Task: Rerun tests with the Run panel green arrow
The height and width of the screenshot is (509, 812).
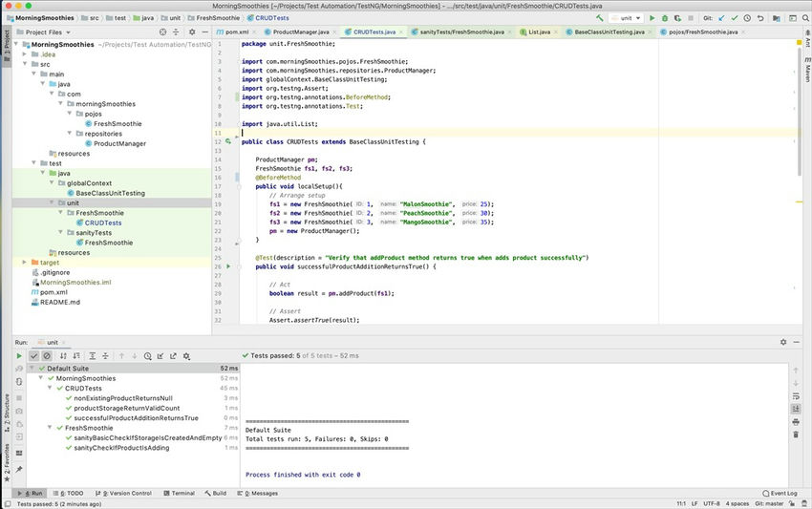Action: [18, 356]
